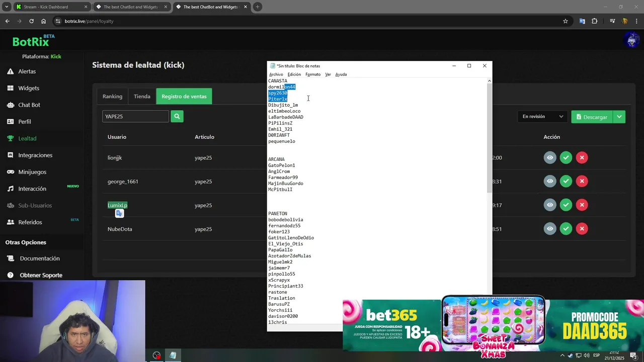View Lumixl.p sale details eye icon
The height and width of the screenshot is (362, 644).
(x=550, y=205)
